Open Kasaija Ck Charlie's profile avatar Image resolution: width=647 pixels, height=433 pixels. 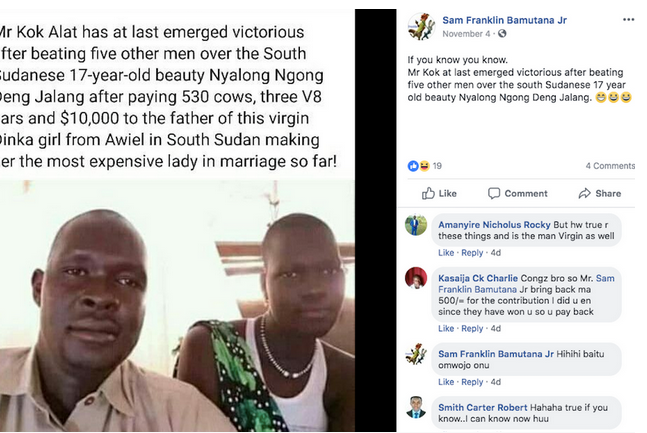[416, 278]
